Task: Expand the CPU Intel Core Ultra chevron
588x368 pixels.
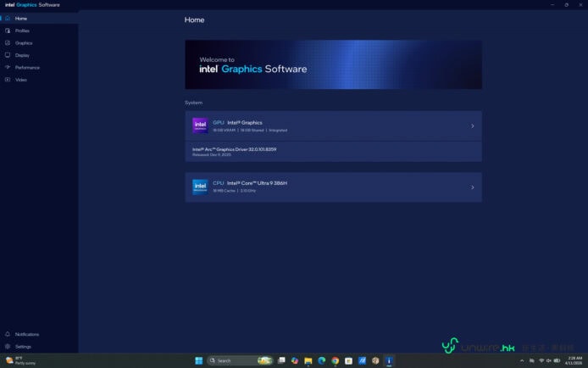Action: tap(473, 187)
